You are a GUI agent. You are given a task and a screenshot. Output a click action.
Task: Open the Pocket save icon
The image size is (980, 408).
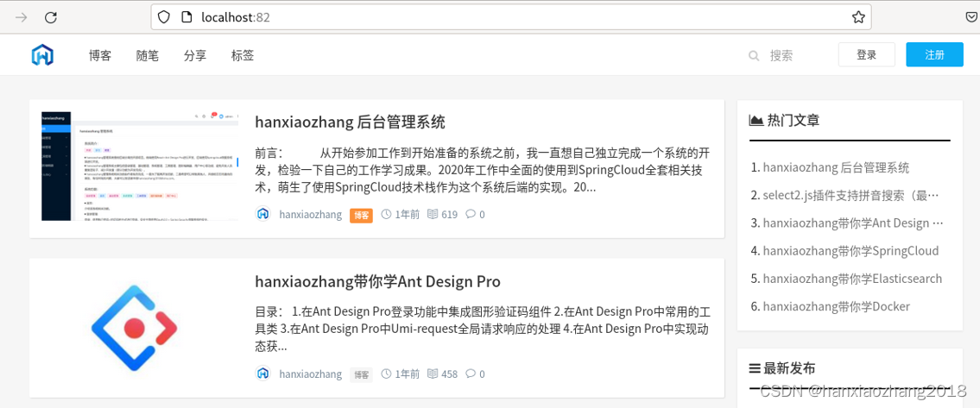972,17
